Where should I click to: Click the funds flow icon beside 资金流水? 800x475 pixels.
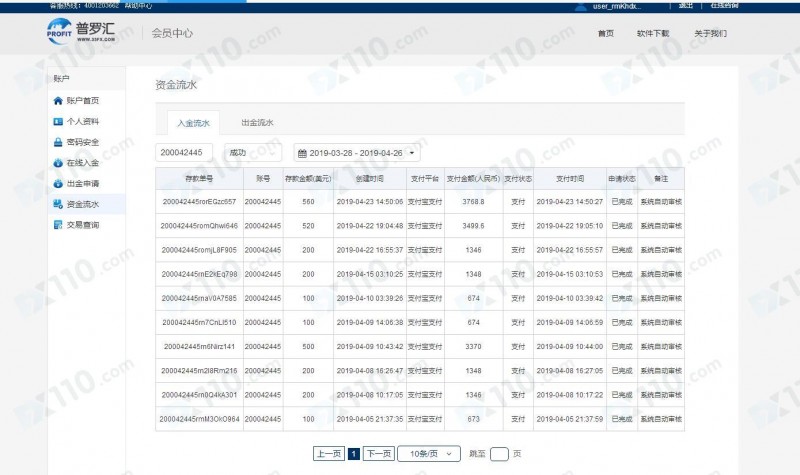tap(58, 204)
